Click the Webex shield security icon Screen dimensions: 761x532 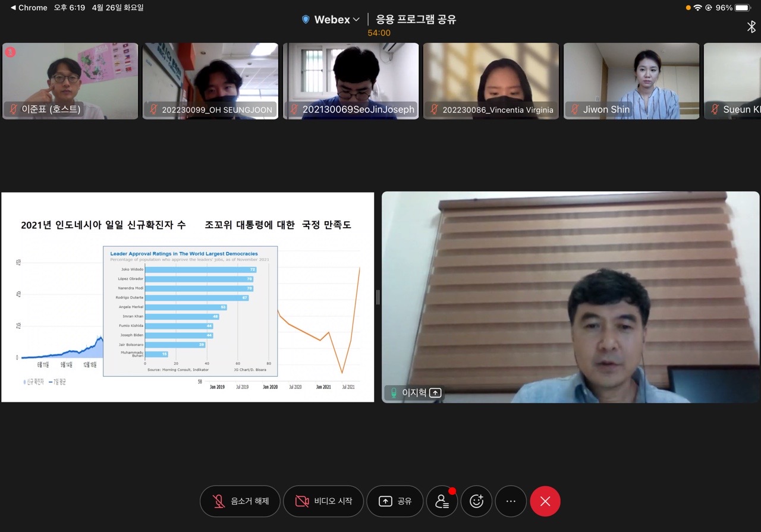[x=306, y=20]
